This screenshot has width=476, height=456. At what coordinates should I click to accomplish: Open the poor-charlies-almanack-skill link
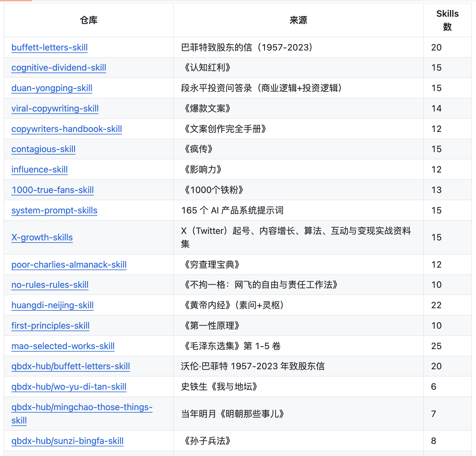click(x=69, y=265)
